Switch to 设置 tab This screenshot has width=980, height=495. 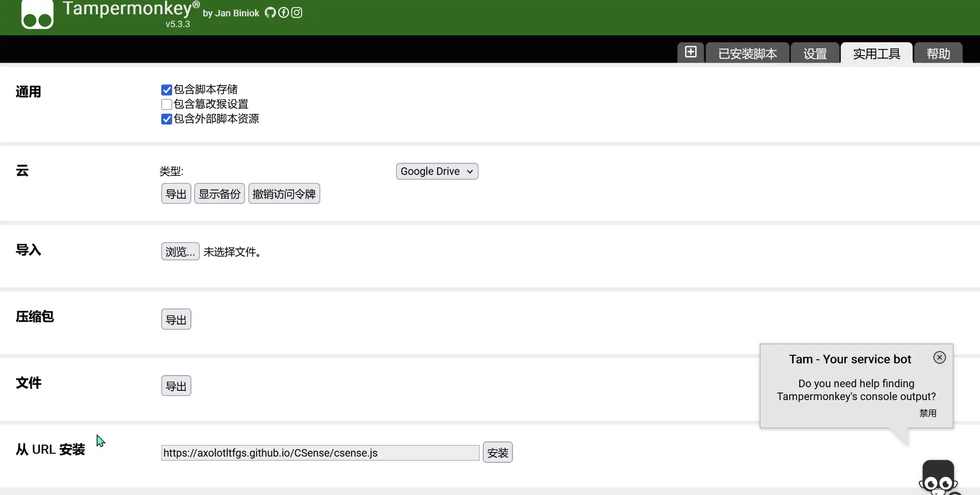[815, 53]
